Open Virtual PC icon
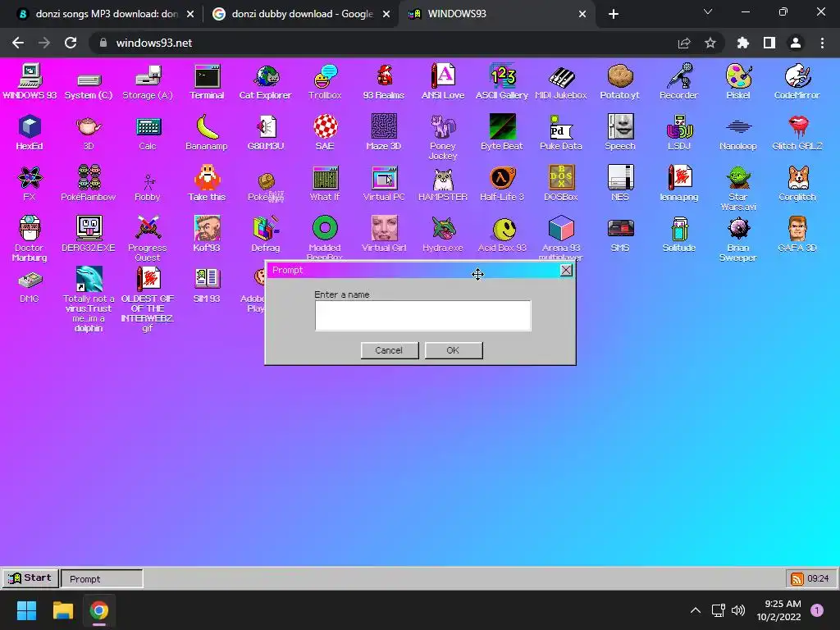Screen dimensions: 840x630 click(x=384, y=184)
